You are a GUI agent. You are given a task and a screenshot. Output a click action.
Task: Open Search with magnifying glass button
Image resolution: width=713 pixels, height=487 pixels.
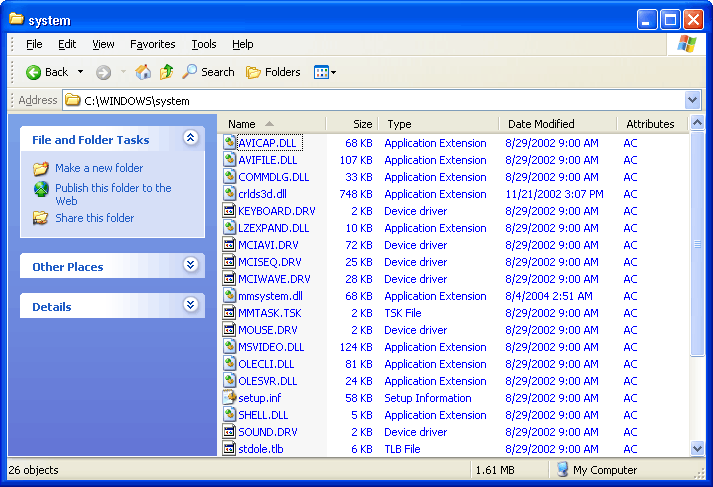click(x=208, y=72)
